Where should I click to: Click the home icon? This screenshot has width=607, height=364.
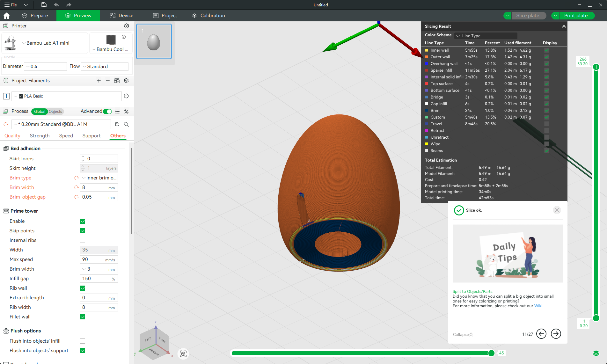click(x=6, y=16)
